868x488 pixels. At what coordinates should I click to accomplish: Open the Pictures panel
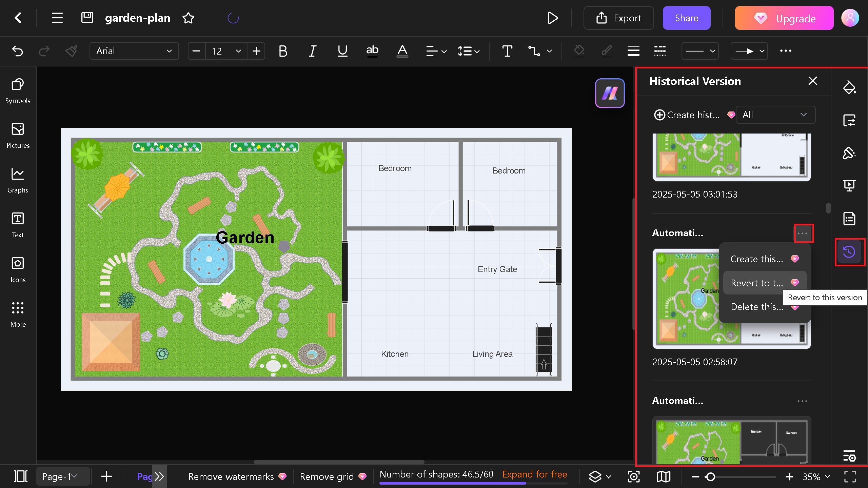[18, 136]
